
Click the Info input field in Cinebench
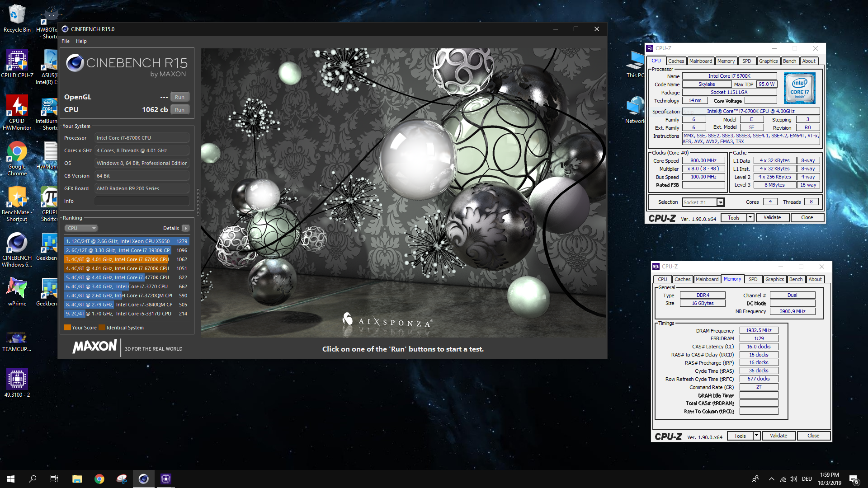point(142,201)
